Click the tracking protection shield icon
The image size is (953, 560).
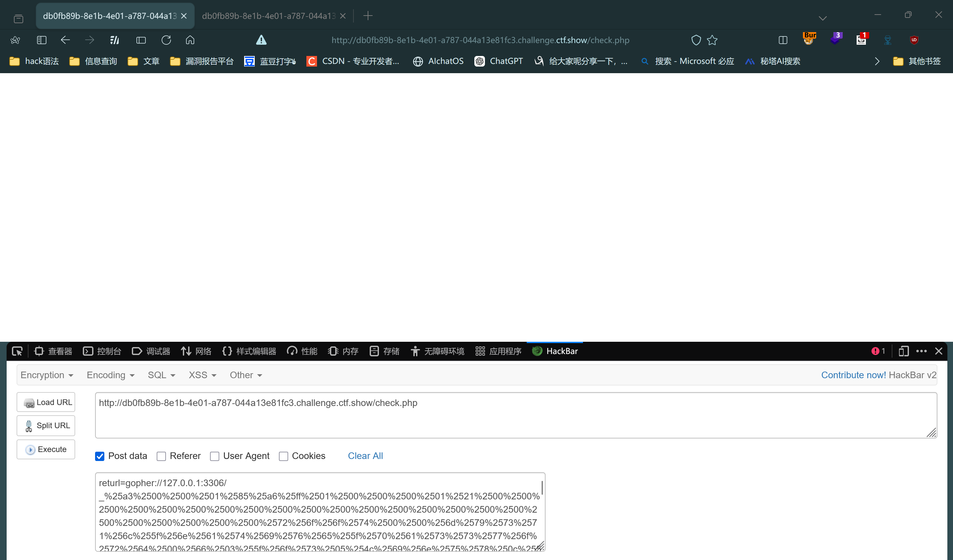[x=696, y=40]
